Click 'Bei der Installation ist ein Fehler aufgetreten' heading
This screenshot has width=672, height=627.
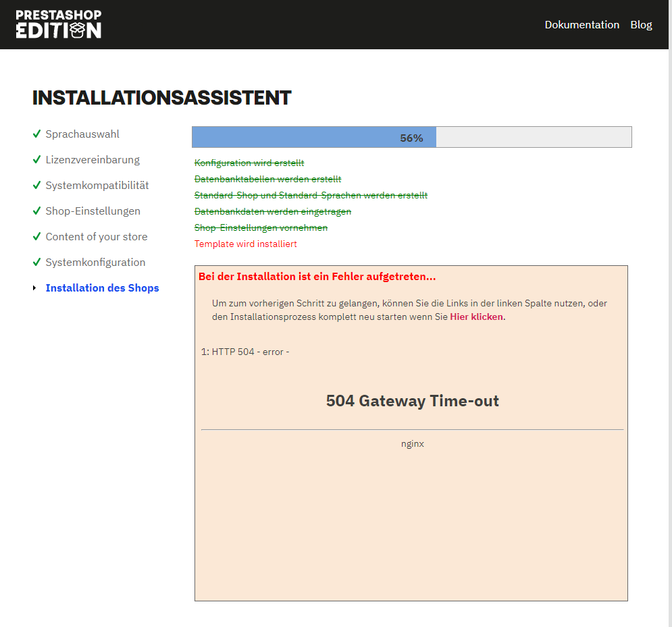[x=317, y=277]
